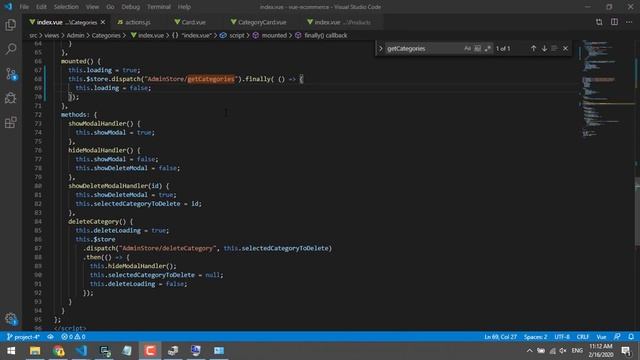Expand the replace field in find widget

pos(380,49)
